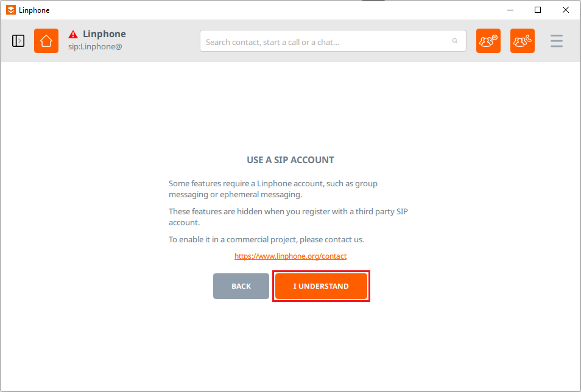This screenshot has height=392, width=581.
Task: Click the USE A SIP ACCOUNT heading
Action: click(290, 160)
